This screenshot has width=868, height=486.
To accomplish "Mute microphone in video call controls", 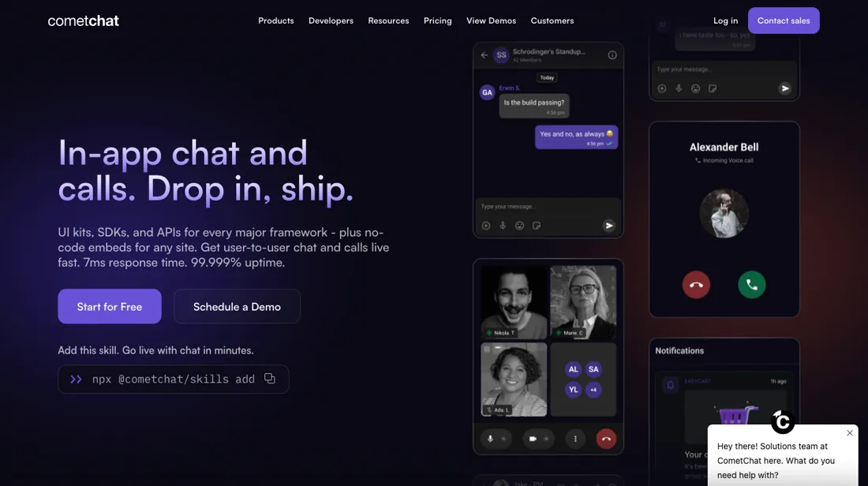I will pos(491,439).
